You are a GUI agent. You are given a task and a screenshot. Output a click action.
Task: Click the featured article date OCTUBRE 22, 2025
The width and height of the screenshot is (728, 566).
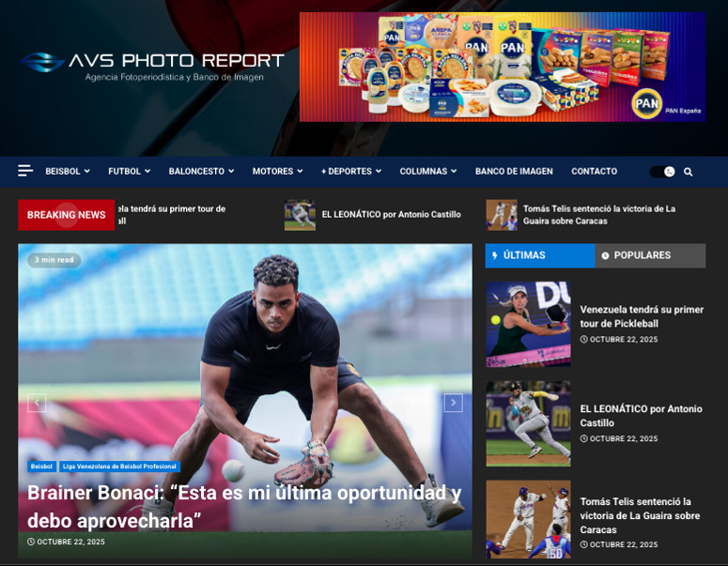pyautogui.click(x=66, y=542)
